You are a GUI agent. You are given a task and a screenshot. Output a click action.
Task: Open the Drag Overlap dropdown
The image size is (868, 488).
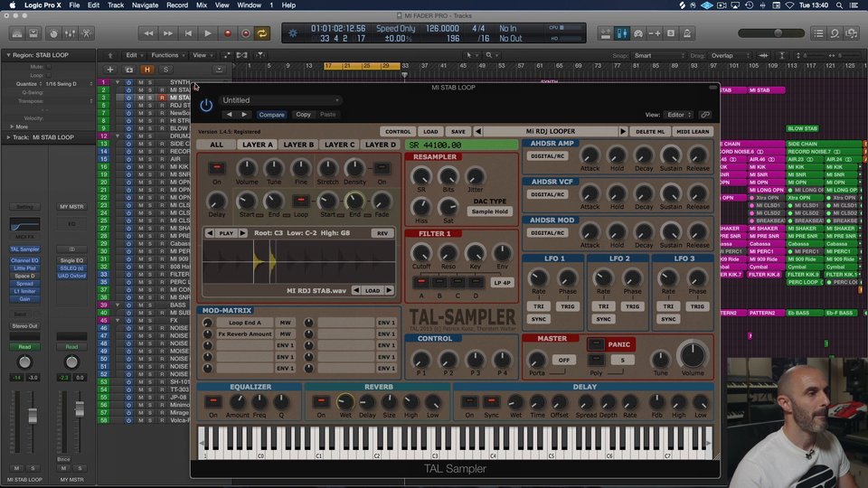pyautogui.click(x=731, y=56)
